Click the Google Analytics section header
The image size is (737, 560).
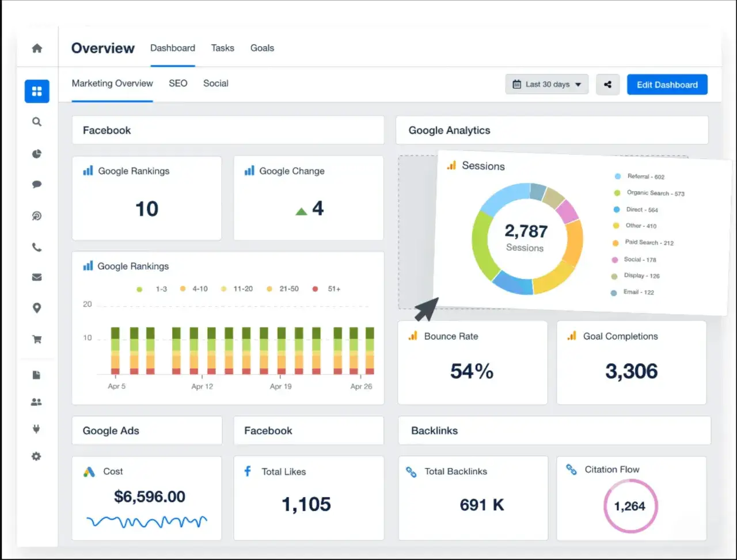coord(552,130)
